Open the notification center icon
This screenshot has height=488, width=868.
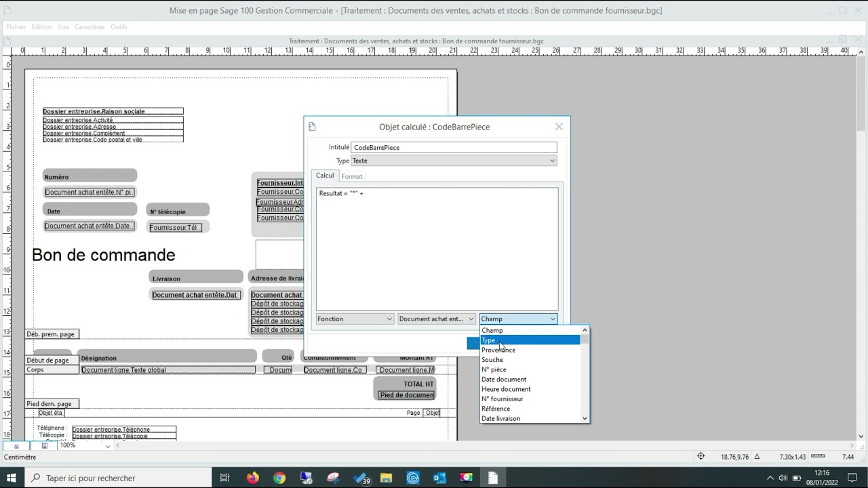coord(852,478)
